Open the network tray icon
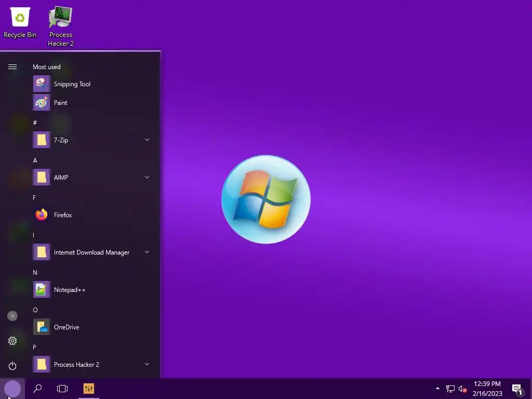Screen dimensions: 532x399 450,389
